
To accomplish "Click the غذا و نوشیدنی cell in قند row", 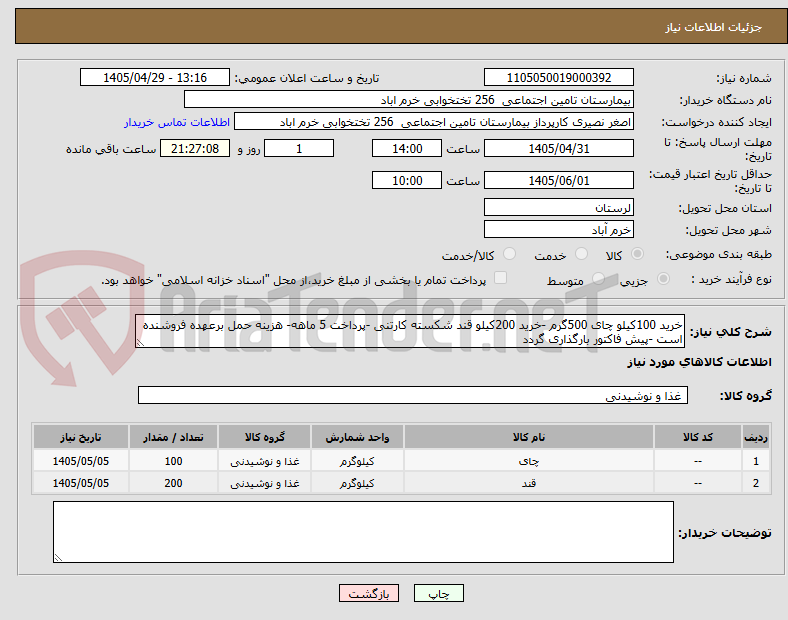I will pos(264,483).
